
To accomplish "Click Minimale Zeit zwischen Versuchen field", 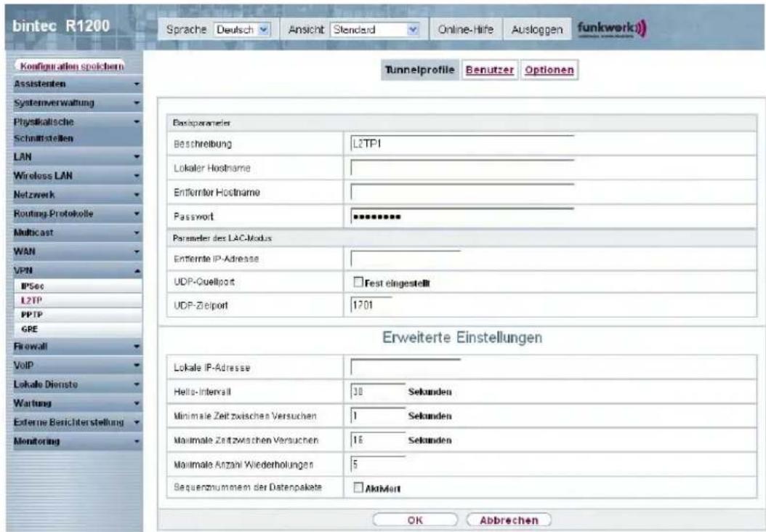I will 378,416.
